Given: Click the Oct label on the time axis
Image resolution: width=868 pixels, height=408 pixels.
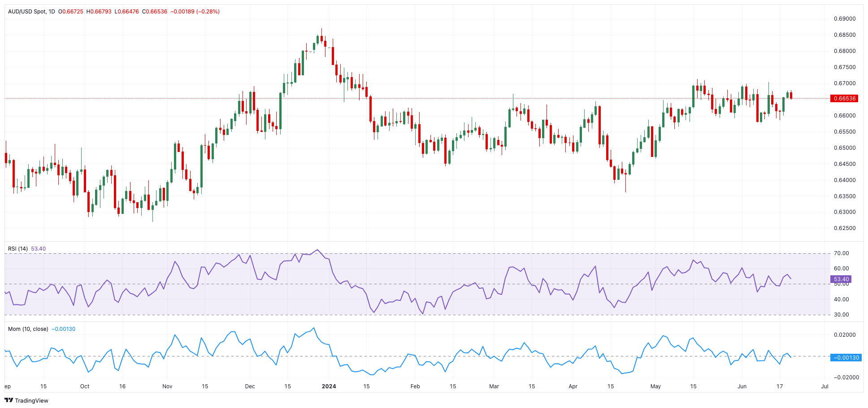Looking at the screenshot, I should tap(85, 386).
